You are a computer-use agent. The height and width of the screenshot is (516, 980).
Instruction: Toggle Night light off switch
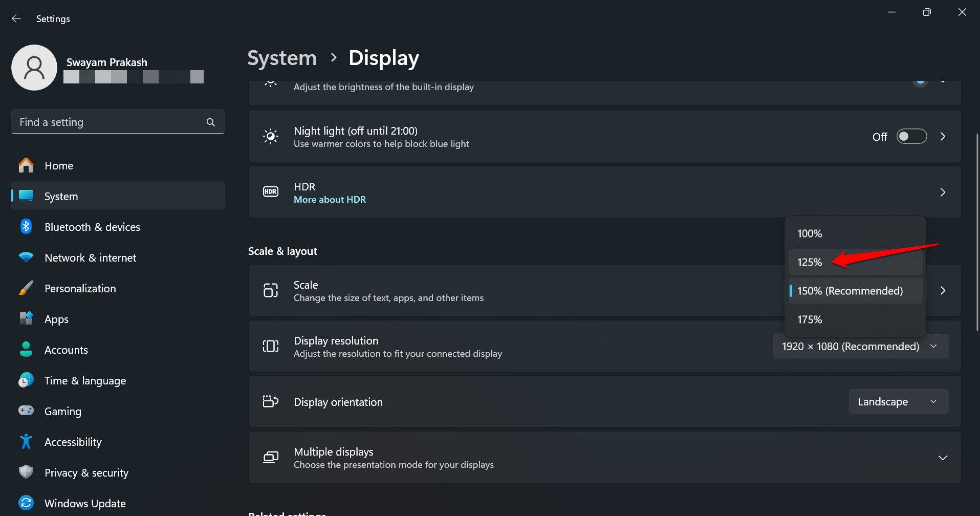pyautogui.click(x=911, y=136)
